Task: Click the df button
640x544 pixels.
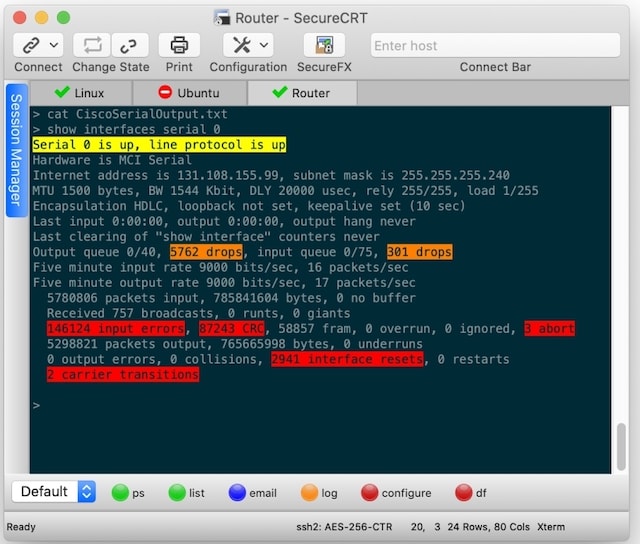Action: pyautogui.click(x=471, y=493)
